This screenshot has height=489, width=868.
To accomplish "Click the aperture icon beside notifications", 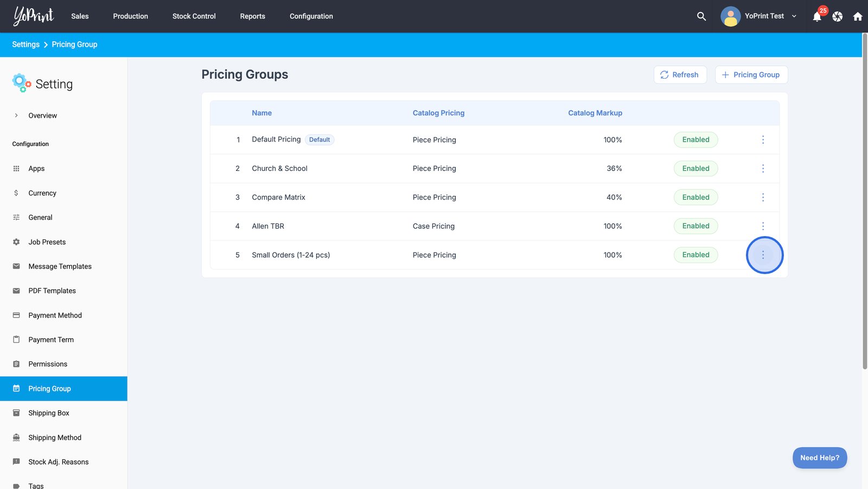I will [838, 17].
